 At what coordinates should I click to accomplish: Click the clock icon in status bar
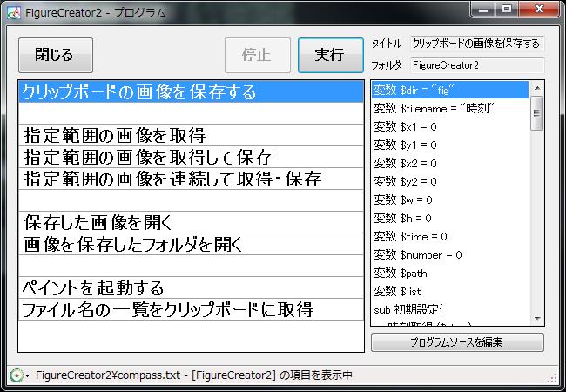coord(15,375)
